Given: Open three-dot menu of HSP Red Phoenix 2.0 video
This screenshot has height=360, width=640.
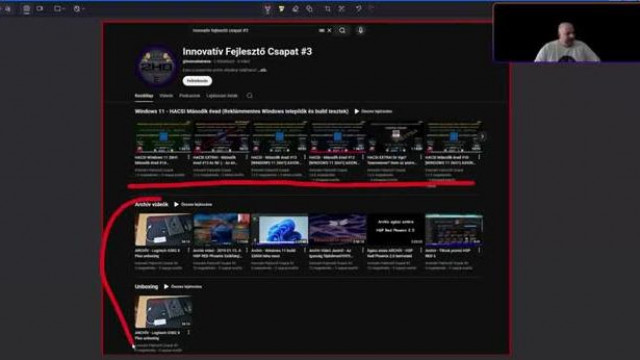Looking at the screenshot, I should click(x=420, y=250).
